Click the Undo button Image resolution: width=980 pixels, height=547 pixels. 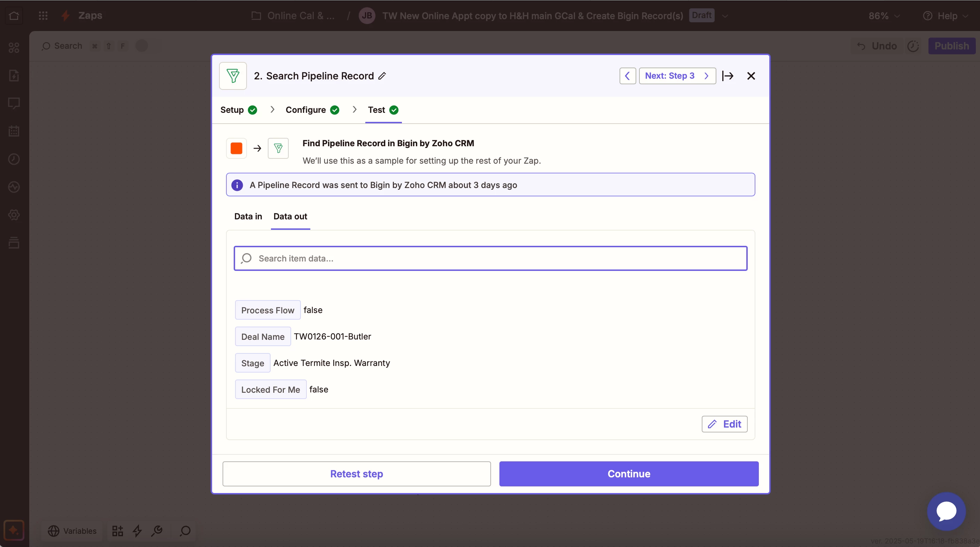(877, 46)
